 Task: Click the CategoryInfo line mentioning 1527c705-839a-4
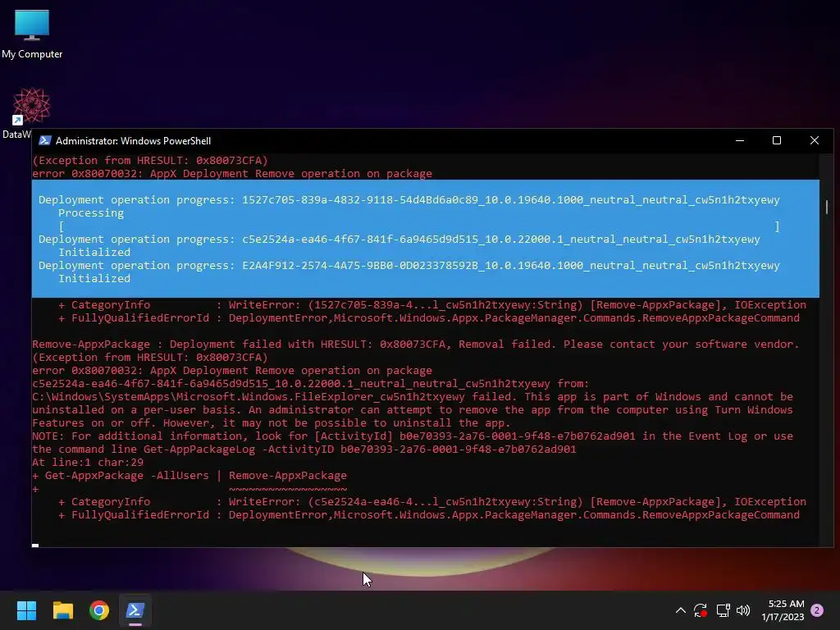tap(431, 305)
